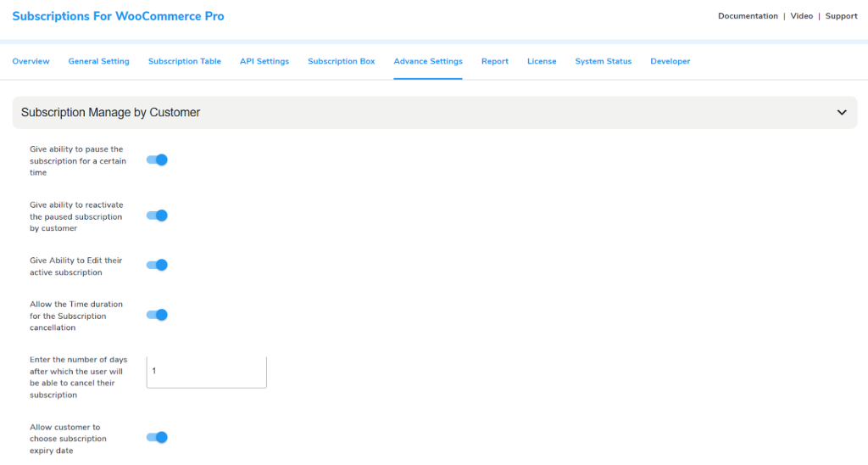Switch to General Setting tab

(98, 62)
